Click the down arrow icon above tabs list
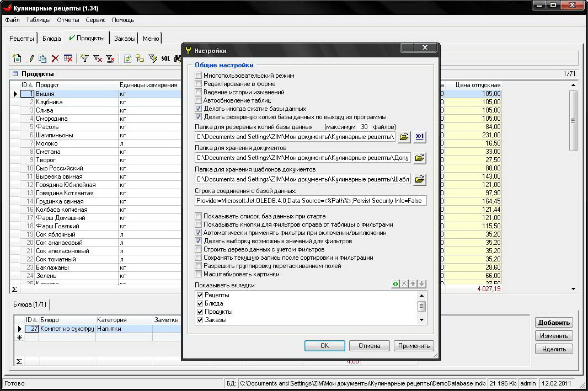 coord(421,284)
